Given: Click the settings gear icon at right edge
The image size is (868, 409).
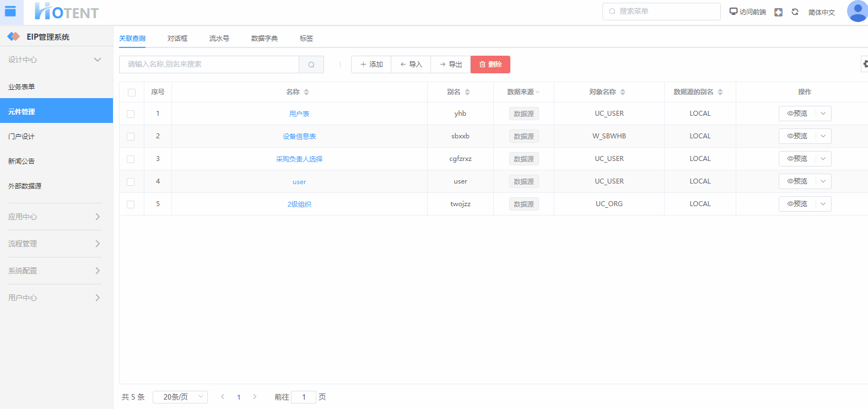Looking at the screenshot, I should 865,64.
